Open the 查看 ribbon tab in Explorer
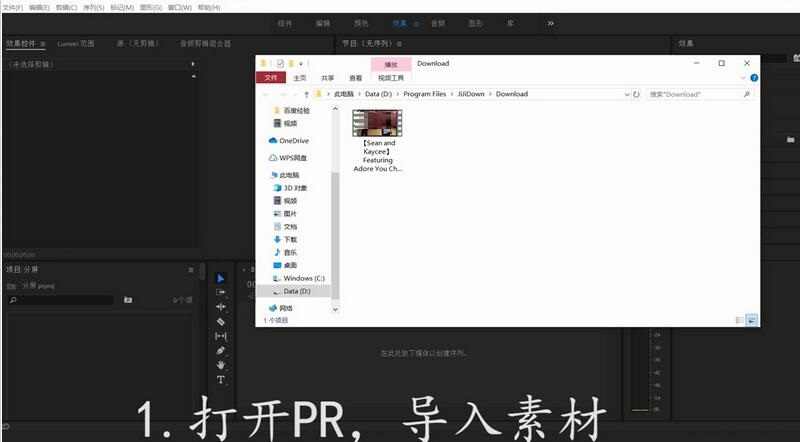The width and height of the screenshot is (800, 442). pos(355,77)
